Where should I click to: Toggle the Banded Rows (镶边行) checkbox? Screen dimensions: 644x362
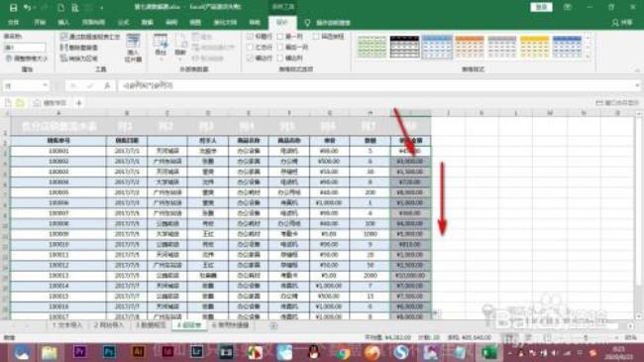point(250,58)
